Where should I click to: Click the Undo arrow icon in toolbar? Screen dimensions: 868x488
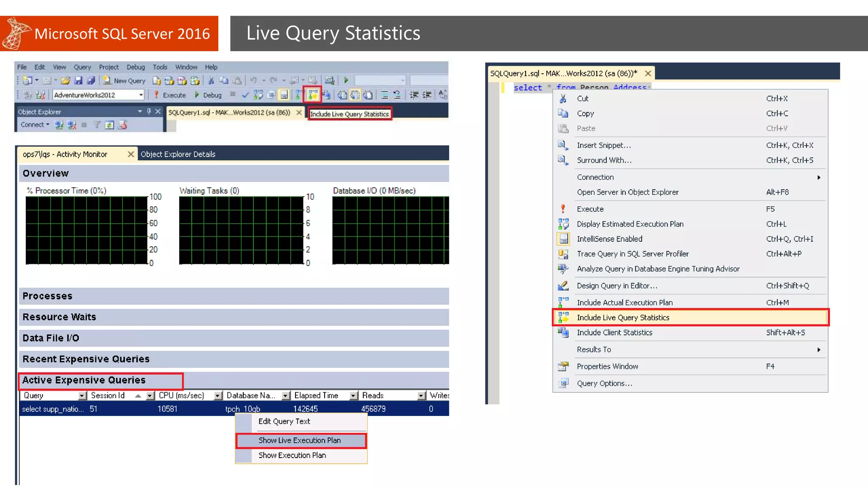click(253, 80)
